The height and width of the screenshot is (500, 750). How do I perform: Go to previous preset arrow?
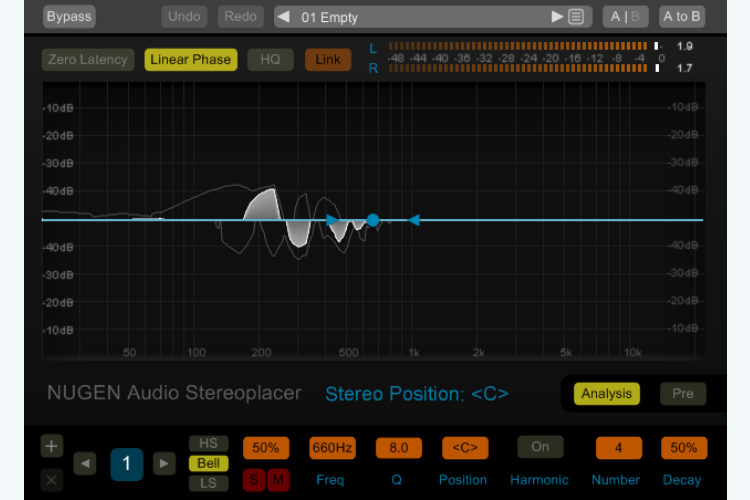[x=284, y=17]
